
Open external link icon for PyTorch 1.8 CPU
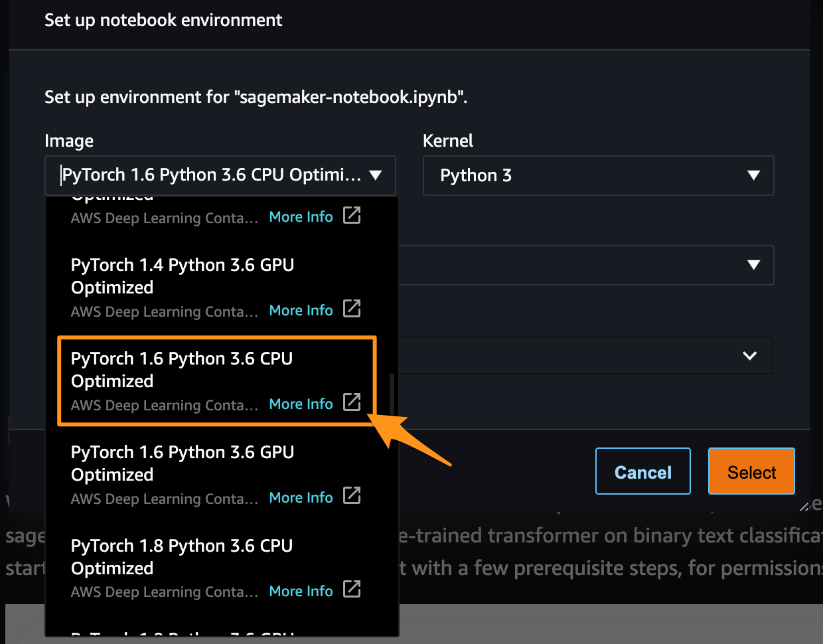pyautogui.click(x=352, y=590)
